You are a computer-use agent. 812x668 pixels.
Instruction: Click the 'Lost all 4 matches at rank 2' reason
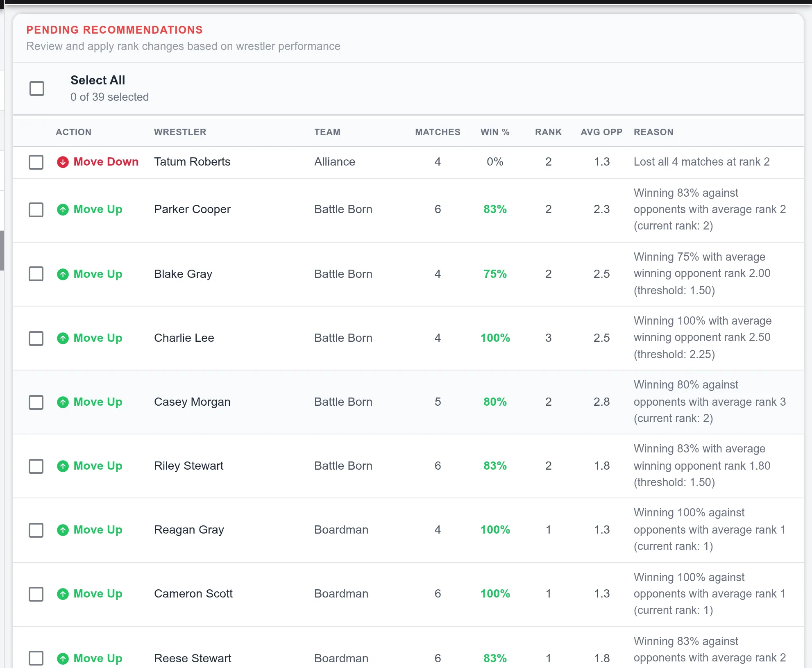701,162
